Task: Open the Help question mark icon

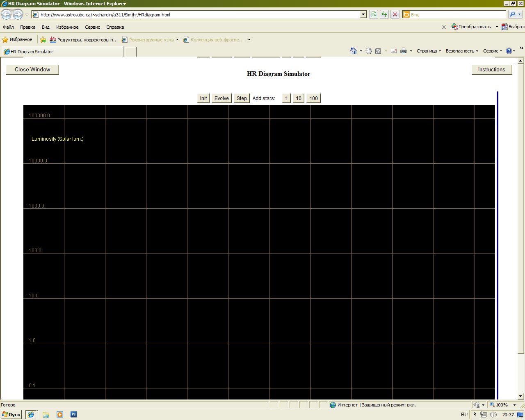Action: pyautogui.click(x=509, y=51)
